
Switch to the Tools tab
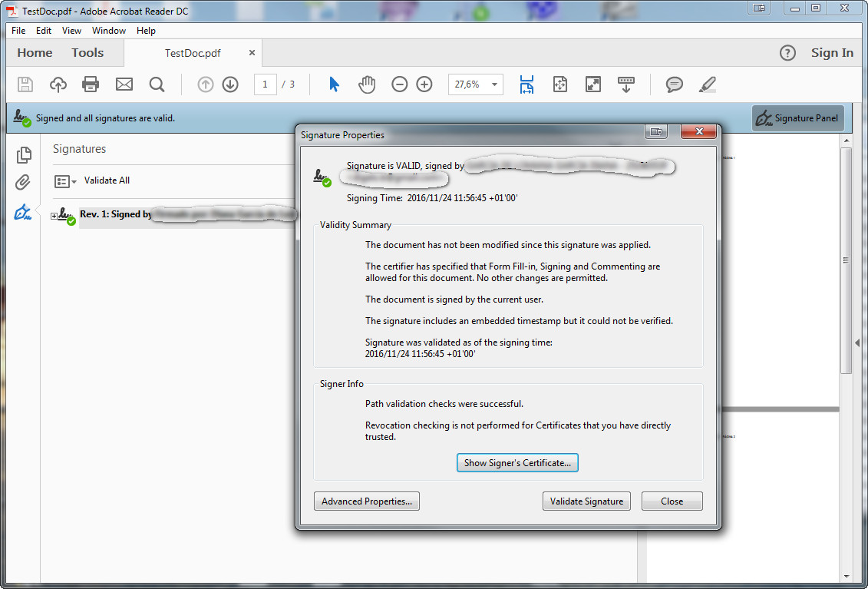[87, 53]
